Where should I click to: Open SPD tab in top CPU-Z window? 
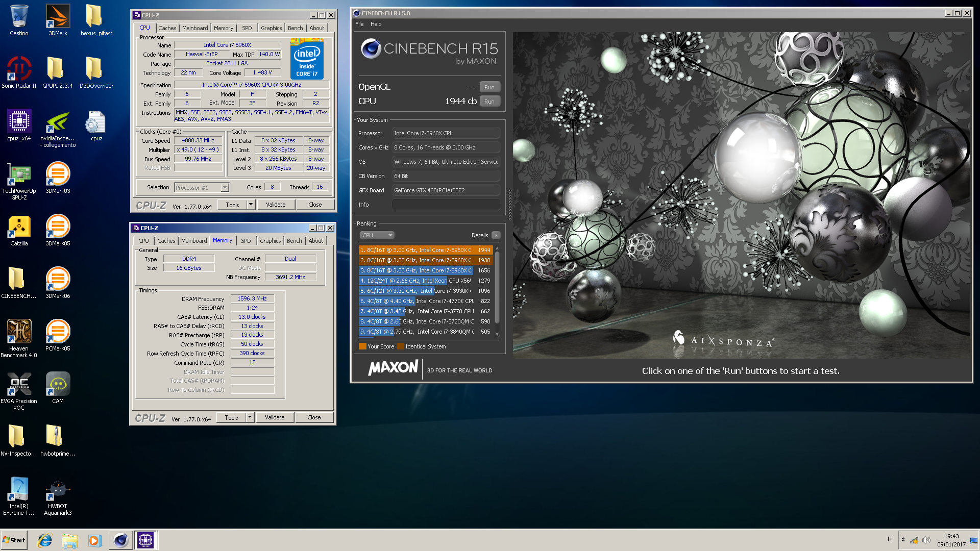[x=247, y=28]
